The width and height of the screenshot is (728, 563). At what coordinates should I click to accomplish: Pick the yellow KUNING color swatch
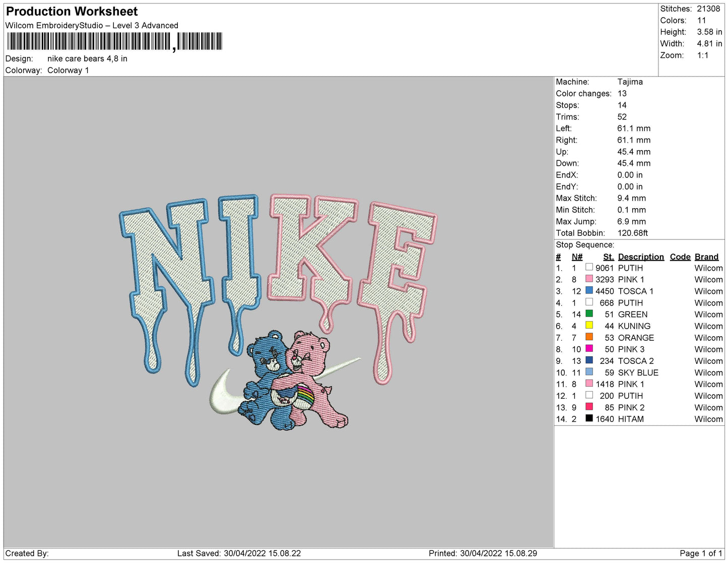[x=589, y=325]
